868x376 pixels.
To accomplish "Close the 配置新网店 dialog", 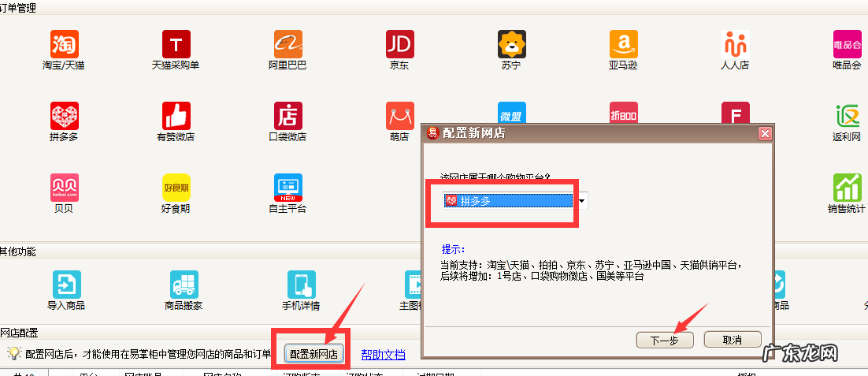I will pos(765,133).
